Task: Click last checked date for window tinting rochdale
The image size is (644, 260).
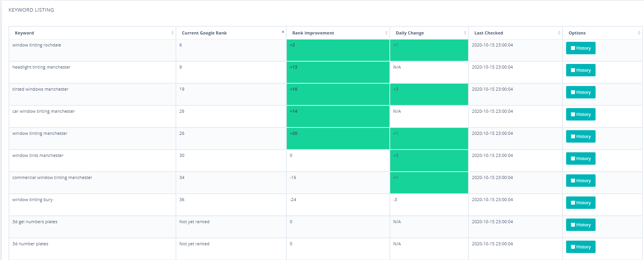Action: (492, 45)
